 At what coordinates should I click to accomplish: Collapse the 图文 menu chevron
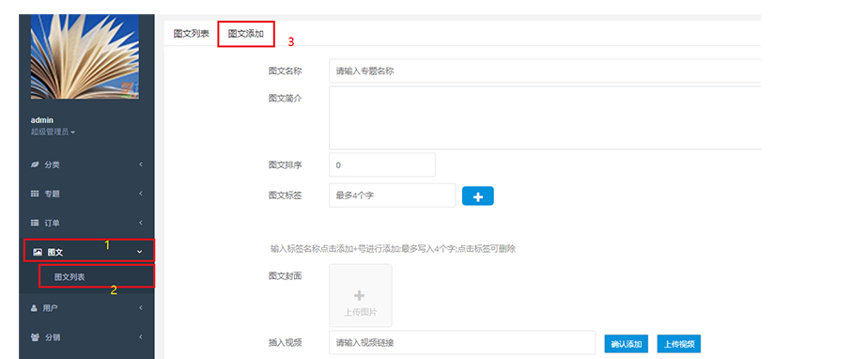click(x=139, y=252)
